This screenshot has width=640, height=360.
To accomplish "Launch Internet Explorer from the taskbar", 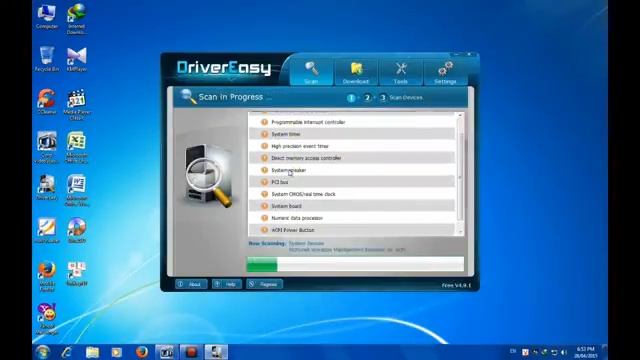I will 67,352.
